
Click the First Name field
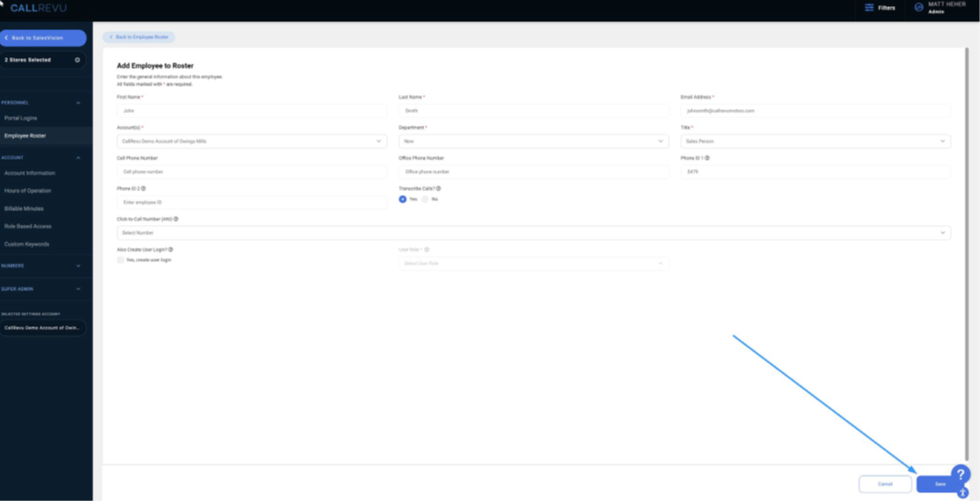[x=252, y=111]
